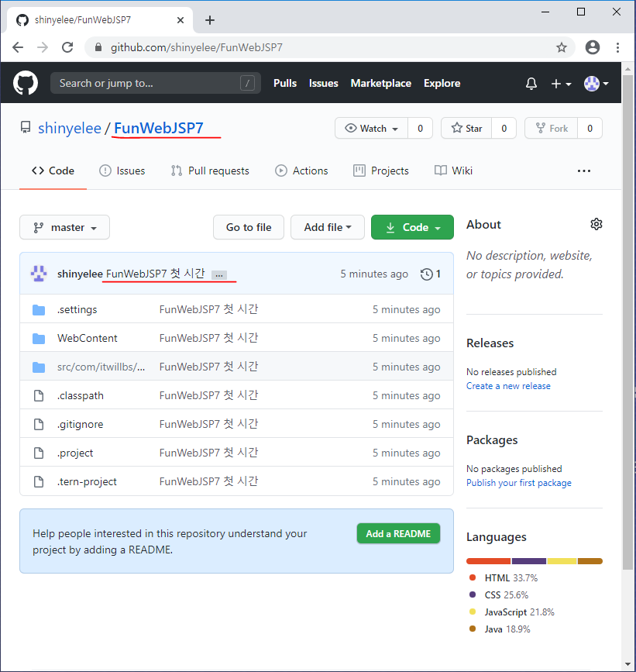Image resolution: width=636 pixels, height=672 pixels.
Task: Open the .settings folder
Action: (77, 309)
